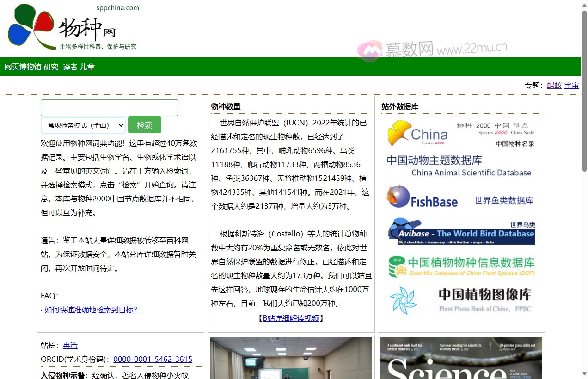Select the 网页博物馆 menu item
Viewport: 588px width, 379px height.
point(23,67)
